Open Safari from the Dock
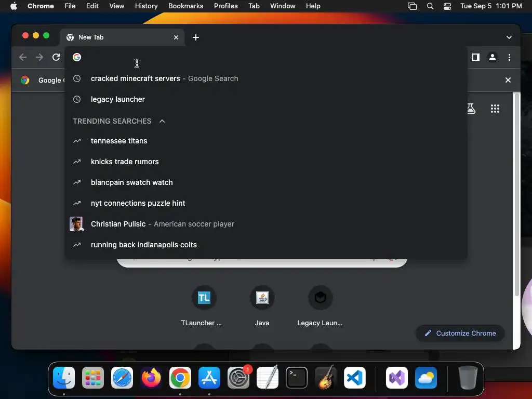The image size is (532, 399). tap(122, 378)
